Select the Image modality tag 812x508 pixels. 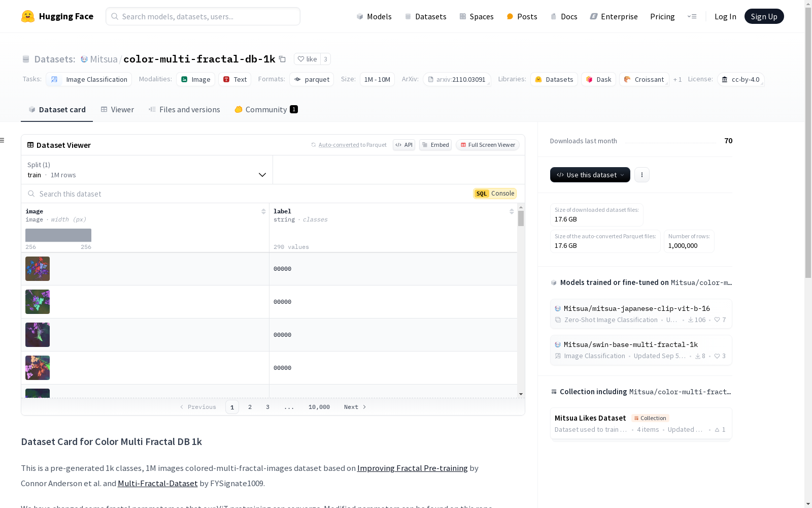[195, 79]
